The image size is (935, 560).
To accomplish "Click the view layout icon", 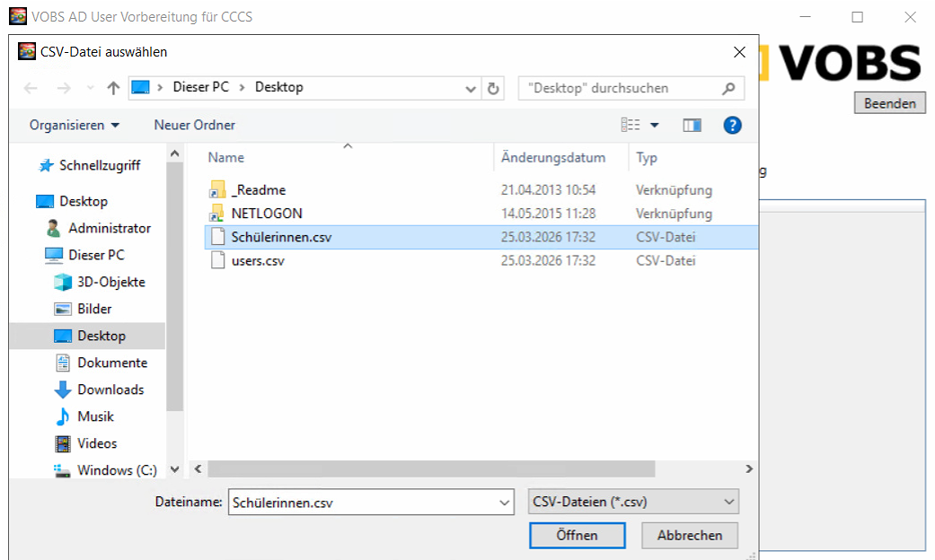I will (x=631, y=125).
